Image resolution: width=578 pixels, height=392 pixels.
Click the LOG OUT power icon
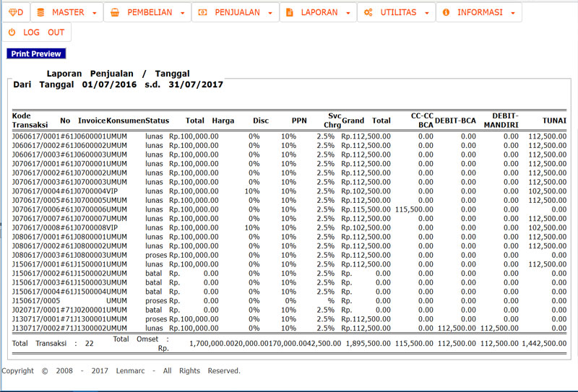point(12,32)
